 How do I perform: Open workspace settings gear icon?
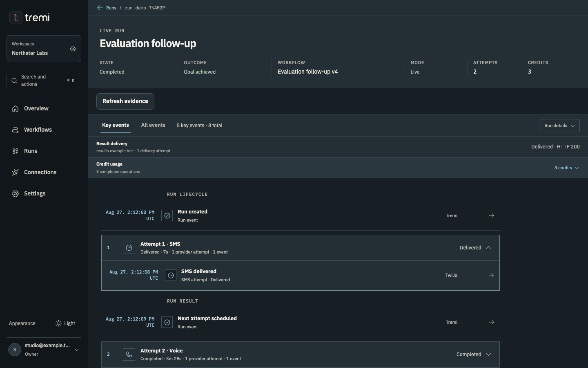(x=73, y=49)
